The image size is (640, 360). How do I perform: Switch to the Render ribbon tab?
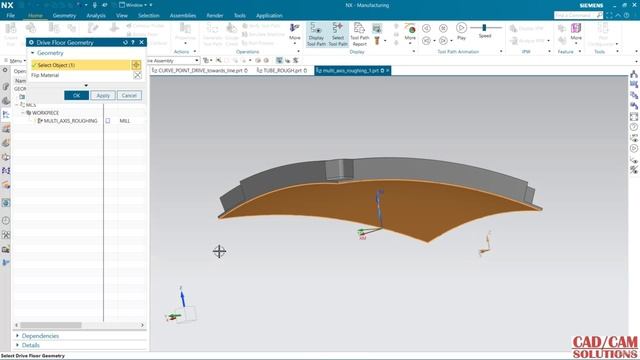[x=215, y=16]
